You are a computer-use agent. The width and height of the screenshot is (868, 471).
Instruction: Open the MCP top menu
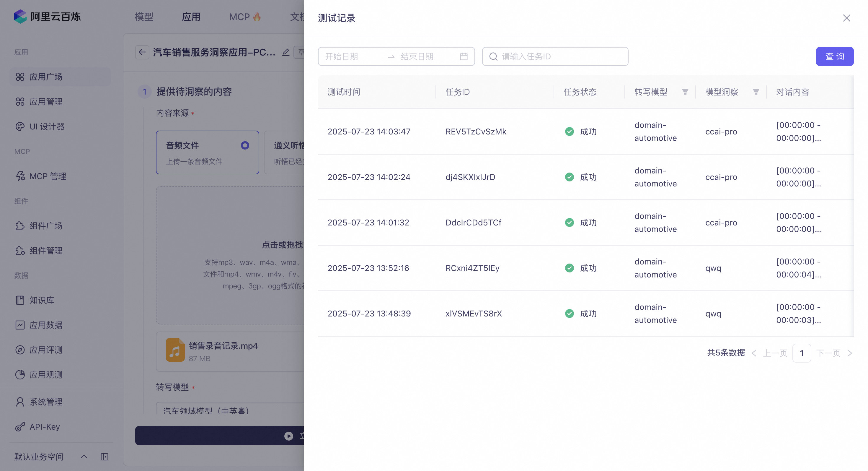click(x=245, y=17)
